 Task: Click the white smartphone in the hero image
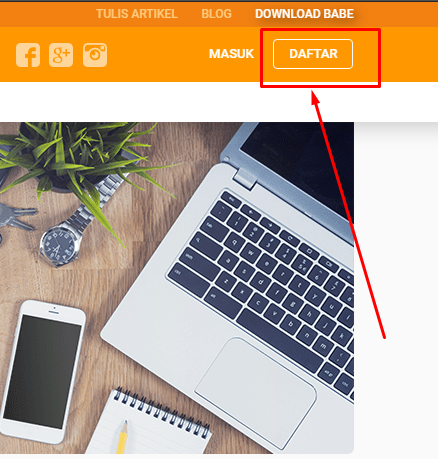coord(43,372)
